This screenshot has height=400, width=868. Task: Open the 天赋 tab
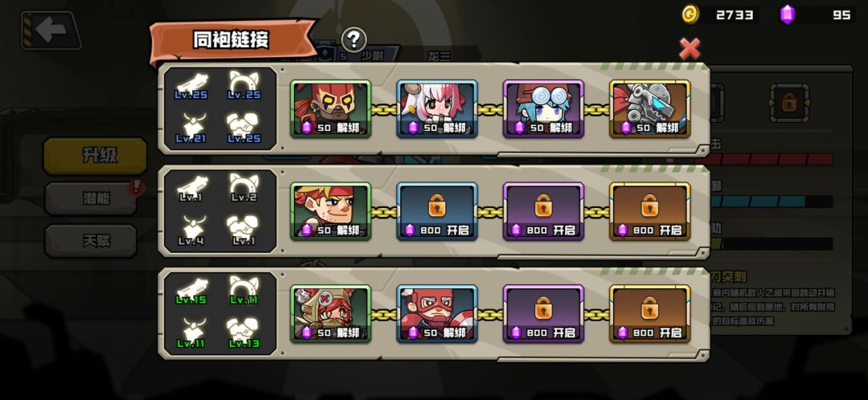pyautogui.click(x=91, y=241)
